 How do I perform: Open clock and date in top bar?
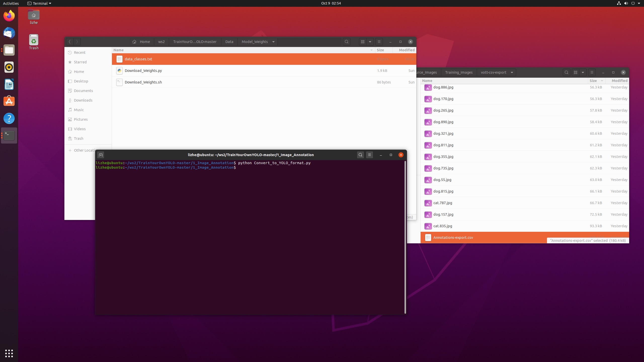pyautogui.click(x=331, y=3)
